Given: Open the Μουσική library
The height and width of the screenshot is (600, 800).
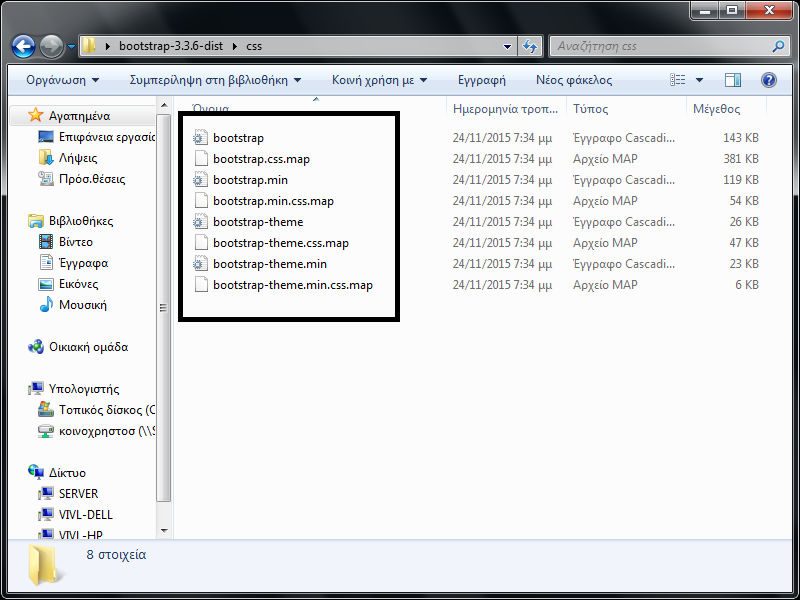Looking at the screenshot, I should tap(83, 305).
